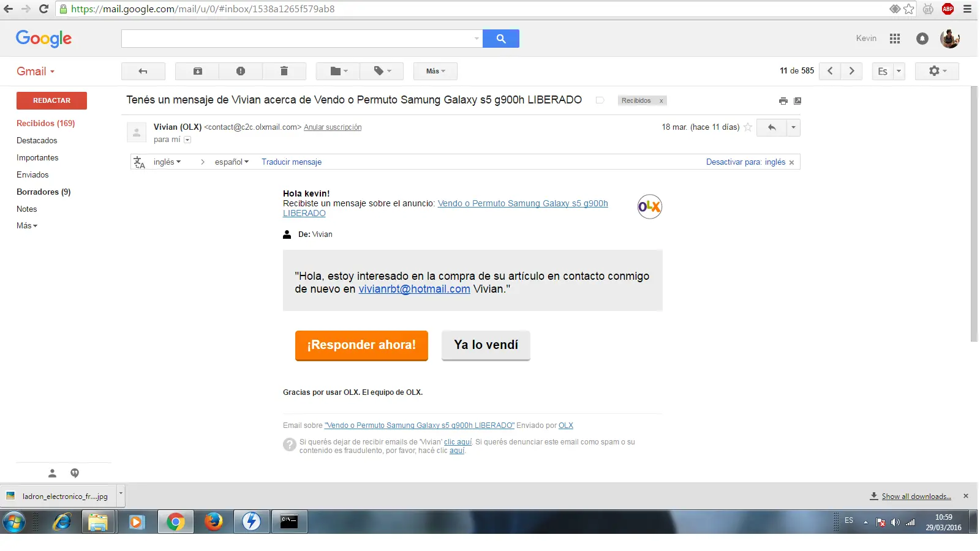The width and height of the screenshot is (980, 551).
Task: Delete email with trash icon
Action: pos(284,71)
